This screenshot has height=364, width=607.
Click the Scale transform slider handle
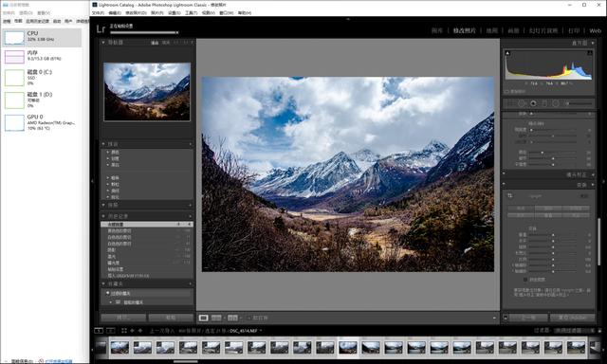553,259
